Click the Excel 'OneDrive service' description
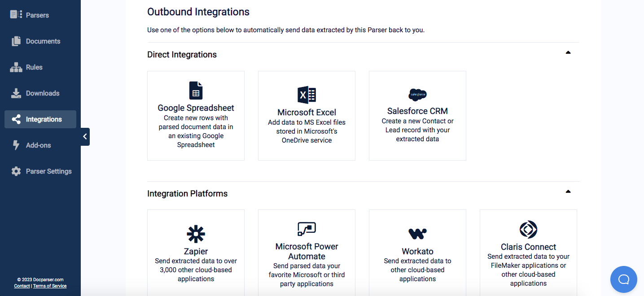 coord(307,131)
